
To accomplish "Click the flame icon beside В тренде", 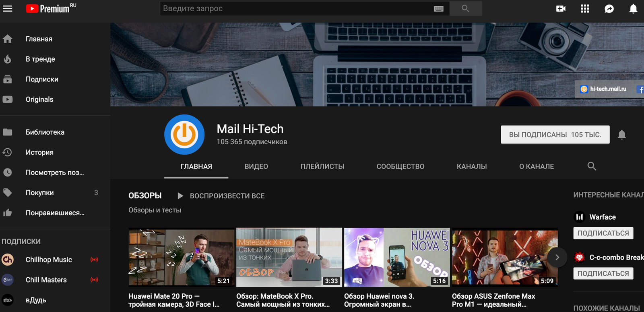I will click(8, 59).
